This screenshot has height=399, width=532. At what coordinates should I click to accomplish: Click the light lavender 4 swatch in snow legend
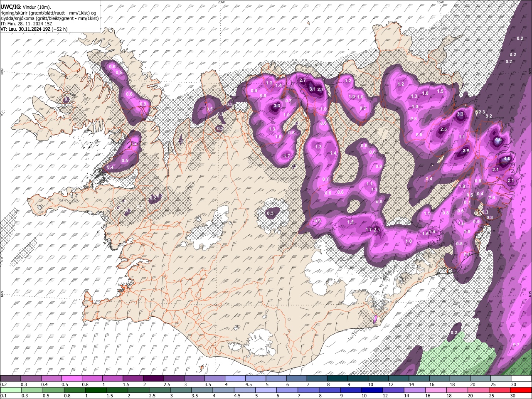coord(234,378)
